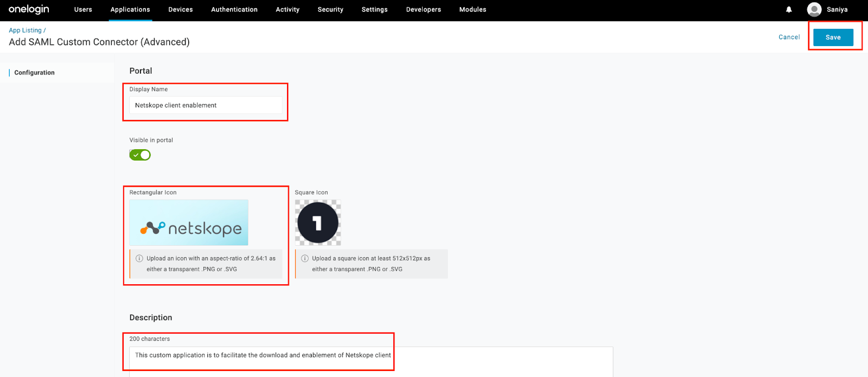This screenshot has width=868, height=377.
Task: Open the Devices menu
Action: (x=181, y=9)
